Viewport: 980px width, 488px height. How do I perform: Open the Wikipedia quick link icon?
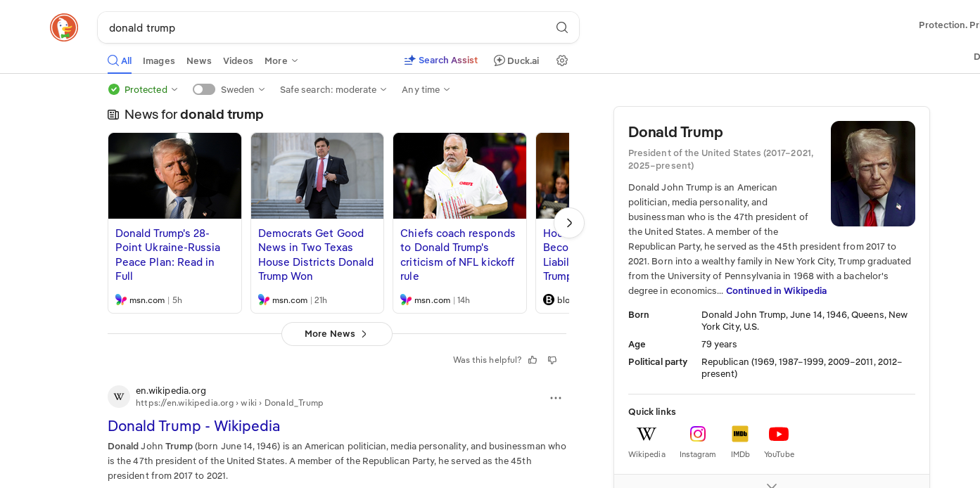click(646, 434)
